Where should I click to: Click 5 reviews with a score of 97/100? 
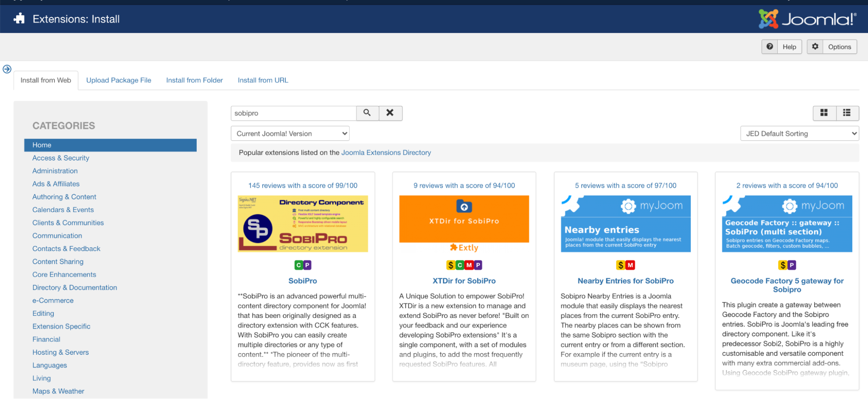tap(626, 186)
